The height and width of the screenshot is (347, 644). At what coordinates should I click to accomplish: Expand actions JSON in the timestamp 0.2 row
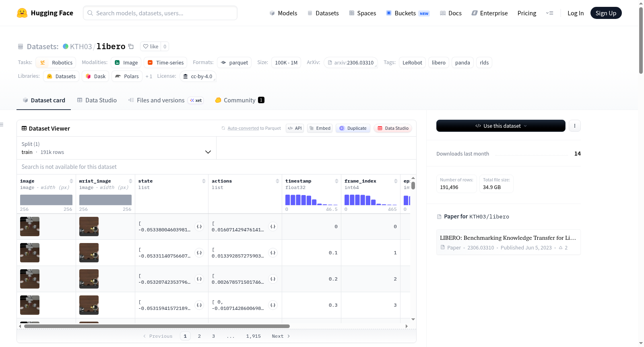click(273, 279)
